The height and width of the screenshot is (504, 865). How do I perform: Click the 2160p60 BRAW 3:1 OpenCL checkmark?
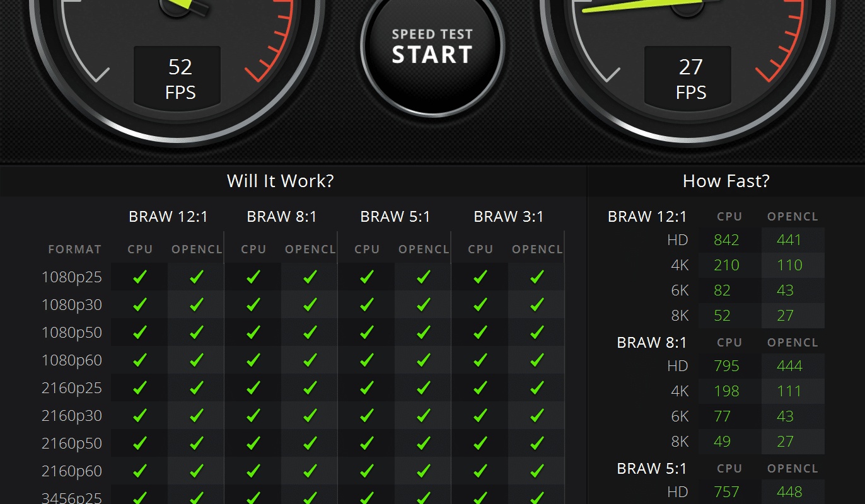point(537,471)
